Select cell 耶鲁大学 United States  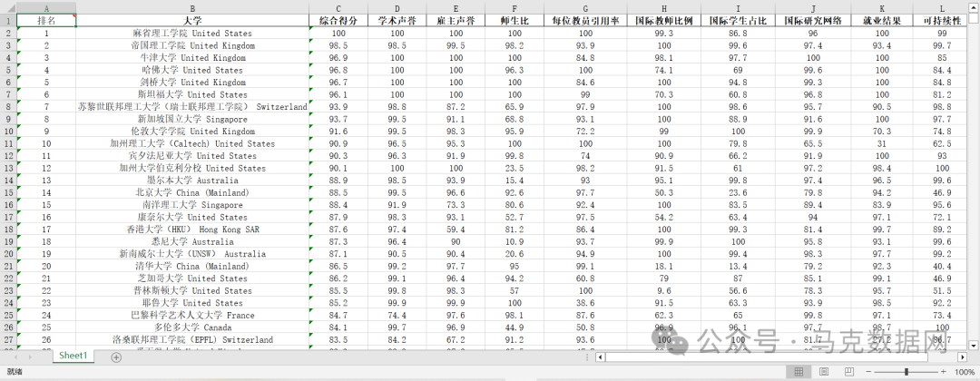[192, 303]
